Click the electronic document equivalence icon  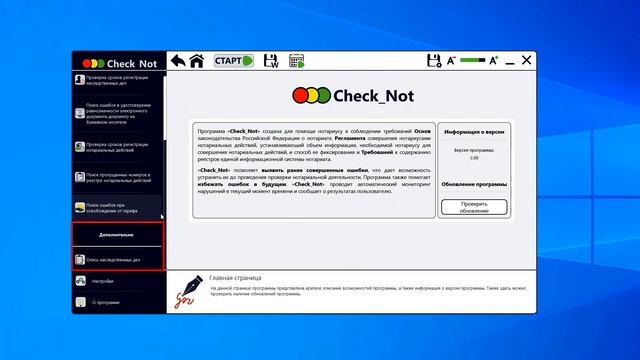coord(80,113)
